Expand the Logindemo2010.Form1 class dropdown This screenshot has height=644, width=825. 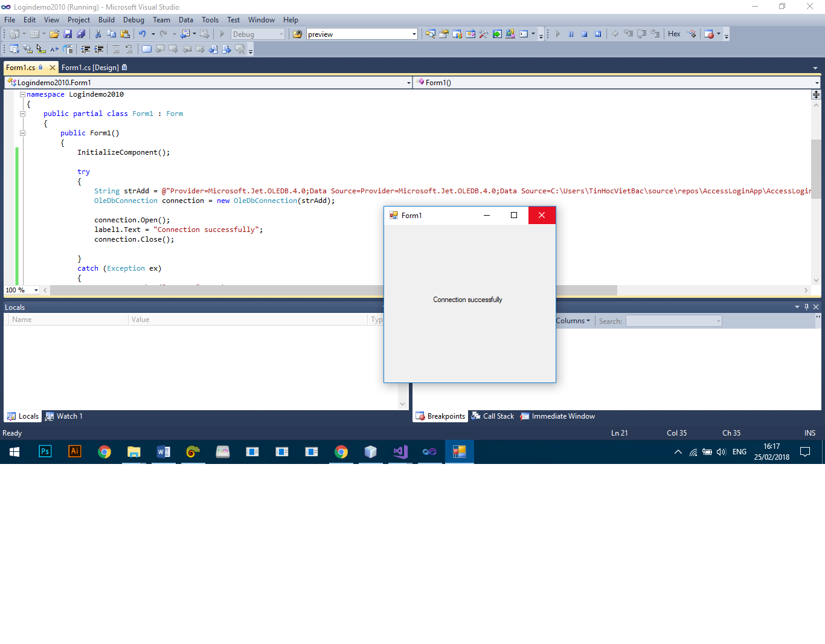408,83
